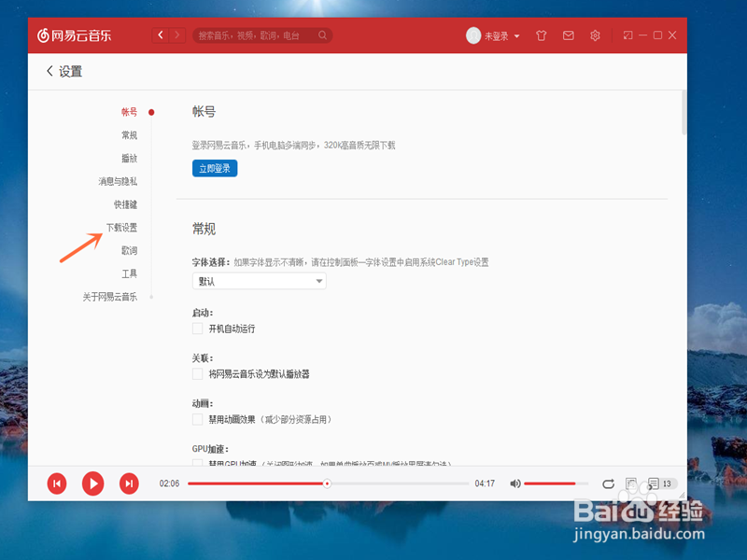Expand the 未登录 account dropdown arrow
This screenshot has height=560, width=747.
(x=517, y=36)
